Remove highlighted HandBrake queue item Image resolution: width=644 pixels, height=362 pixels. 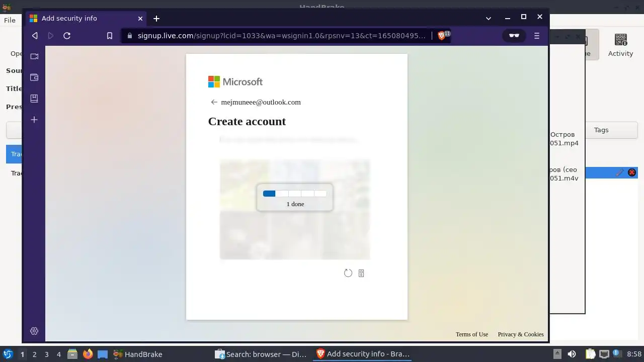point(632,172)
